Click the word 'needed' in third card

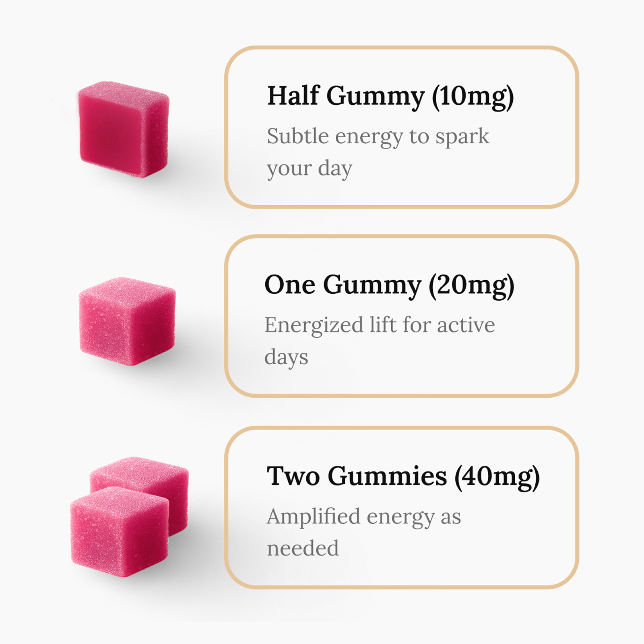[303, 549]
